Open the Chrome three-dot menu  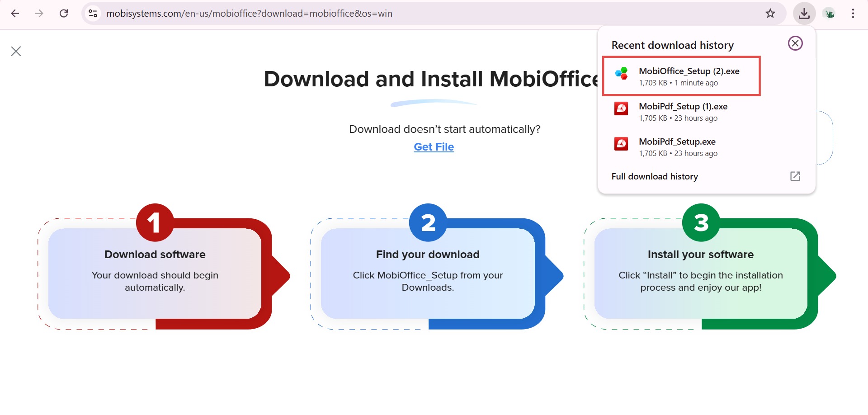click(853, 13)
